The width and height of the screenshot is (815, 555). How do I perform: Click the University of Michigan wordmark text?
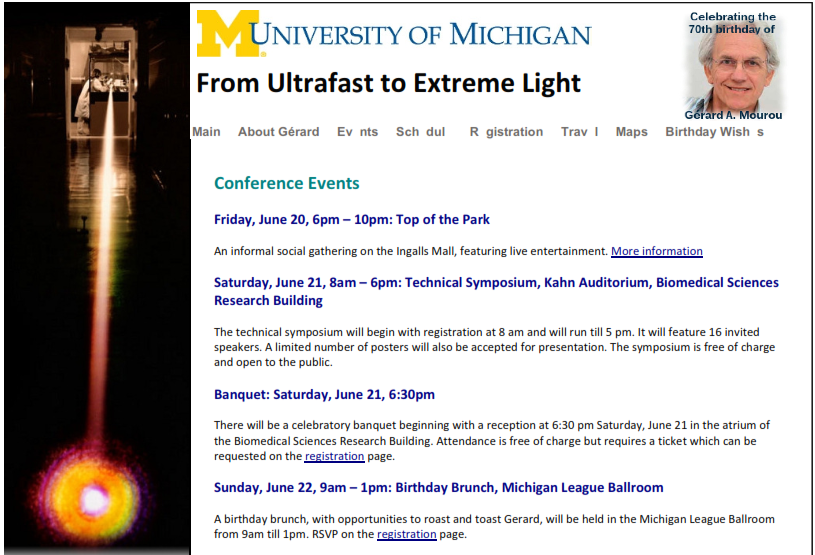(421, 34)
